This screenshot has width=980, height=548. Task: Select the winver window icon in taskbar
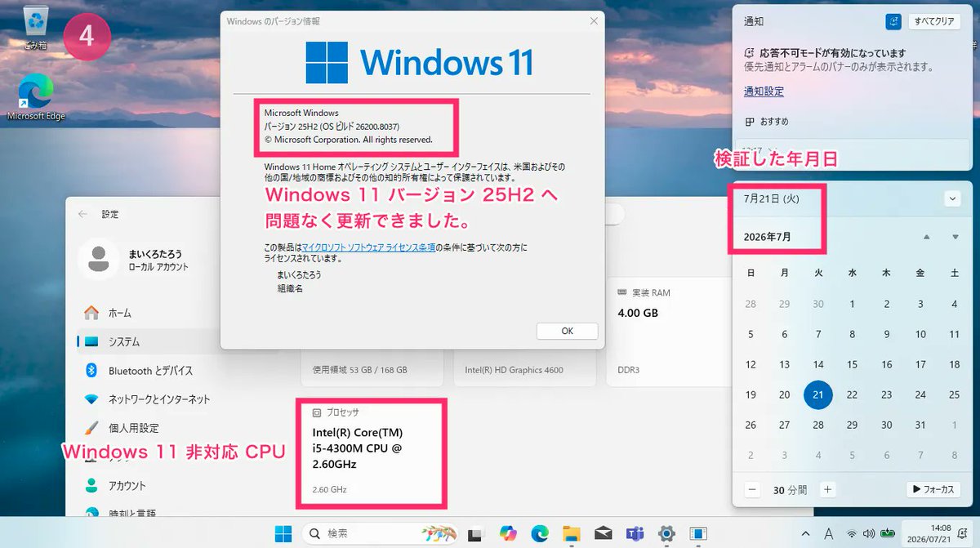698,533
